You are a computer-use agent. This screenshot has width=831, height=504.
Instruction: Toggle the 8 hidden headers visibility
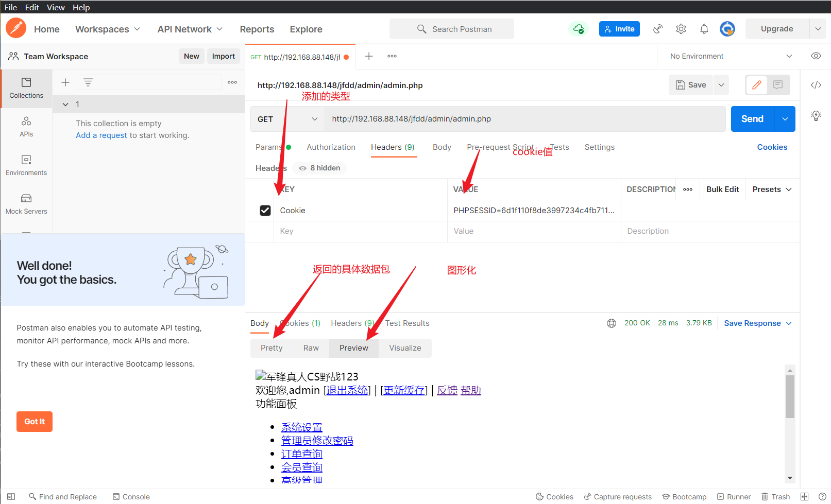pos(320,168)
